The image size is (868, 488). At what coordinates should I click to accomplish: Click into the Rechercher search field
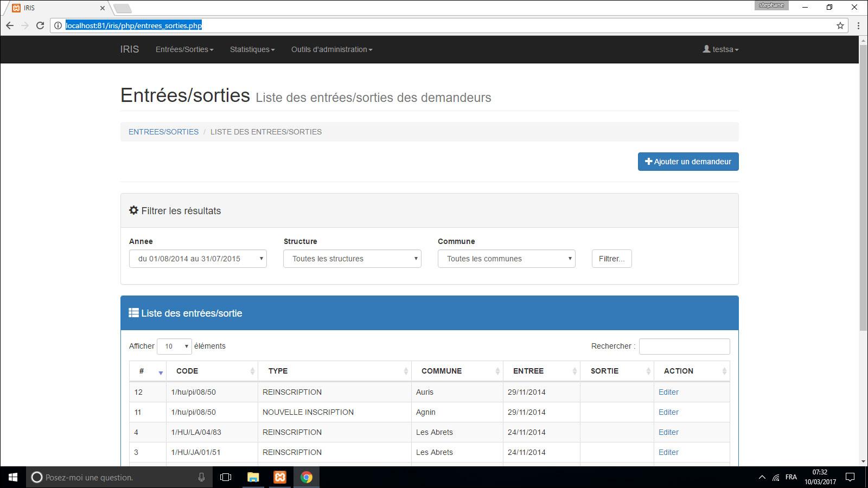(x=684, y=346)
